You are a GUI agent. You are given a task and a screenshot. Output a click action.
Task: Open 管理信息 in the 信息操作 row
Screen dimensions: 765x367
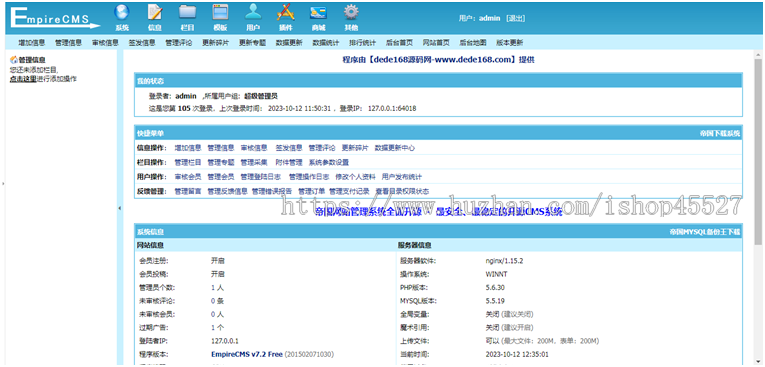pos(221,147)
